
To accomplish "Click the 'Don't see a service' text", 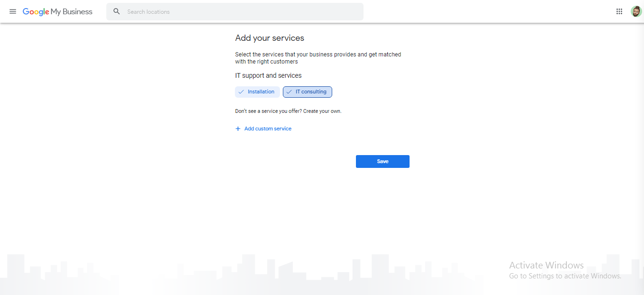I will tap(288, 111).
